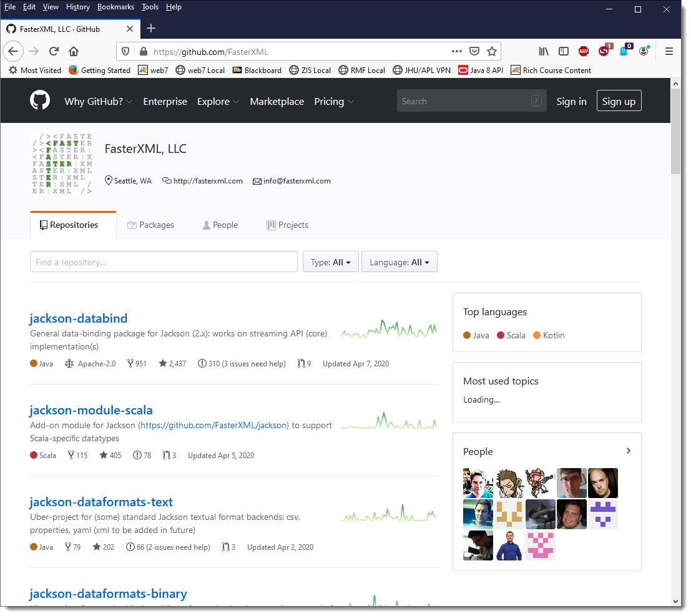Screen dimensions: 691x616
Task: Open the jackson-databind repository link
Action: click(x=79, y=320)
